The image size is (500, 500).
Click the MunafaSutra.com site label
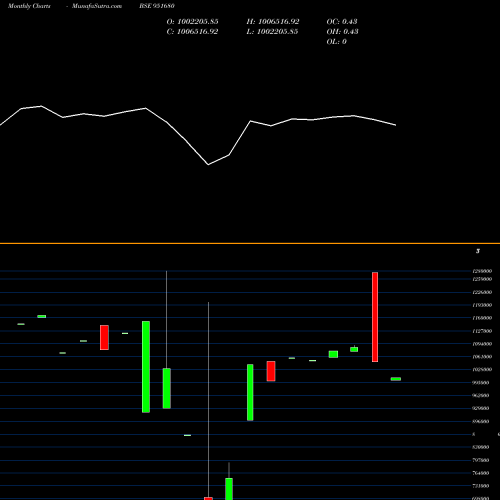point(97,6)
